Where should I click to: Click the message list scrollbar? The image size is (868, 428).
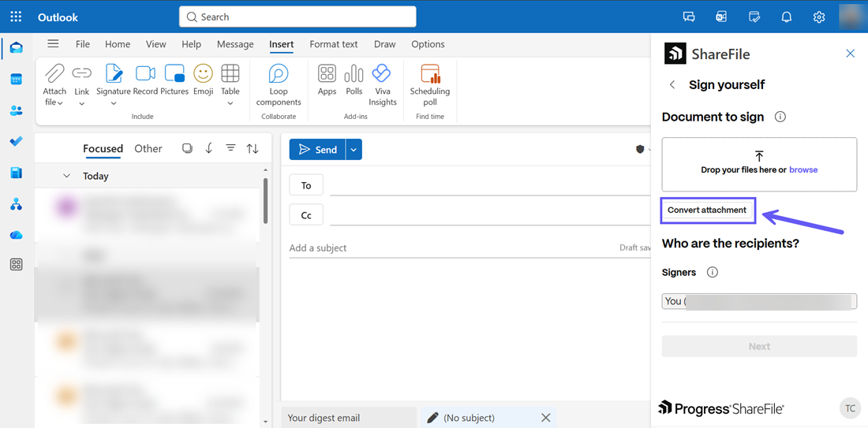[266, 200]
